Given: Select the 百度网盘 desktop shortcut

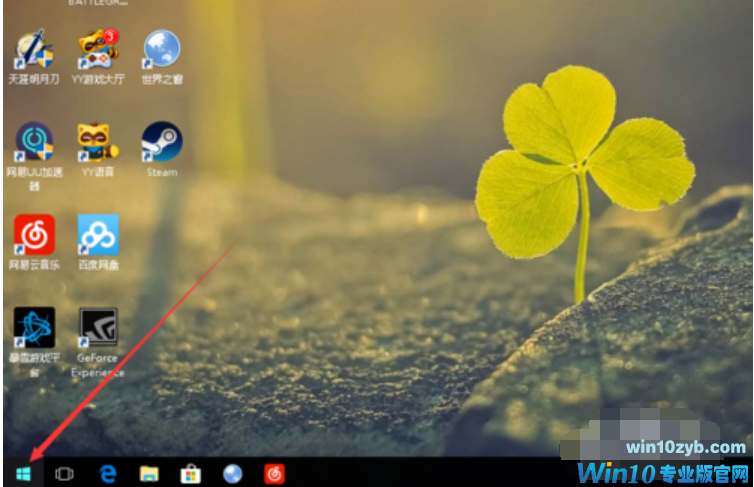Looking at the screenshot, I should tap(98, 236).
